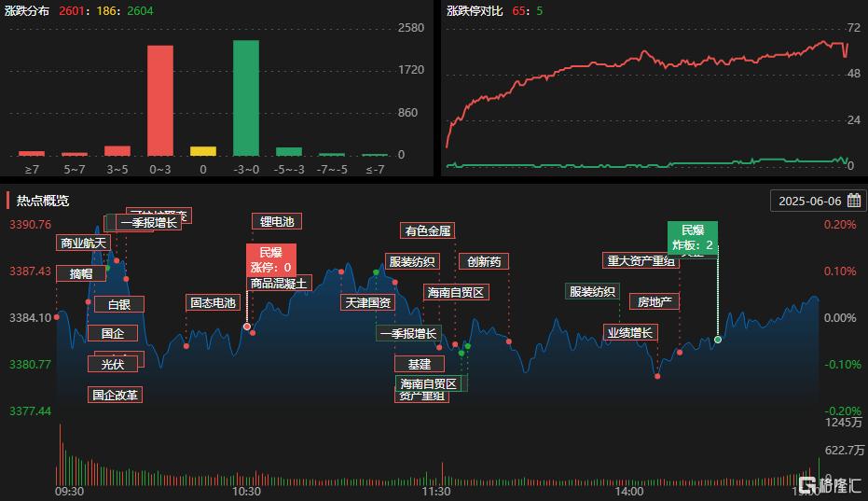Click the 房地产 hotspot label
The image size is (868, 501).
[654, 301]
